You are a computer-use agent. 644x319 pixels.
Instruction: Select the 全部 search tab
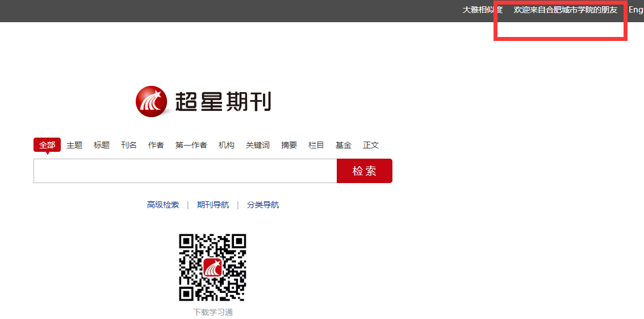(47, 144)
